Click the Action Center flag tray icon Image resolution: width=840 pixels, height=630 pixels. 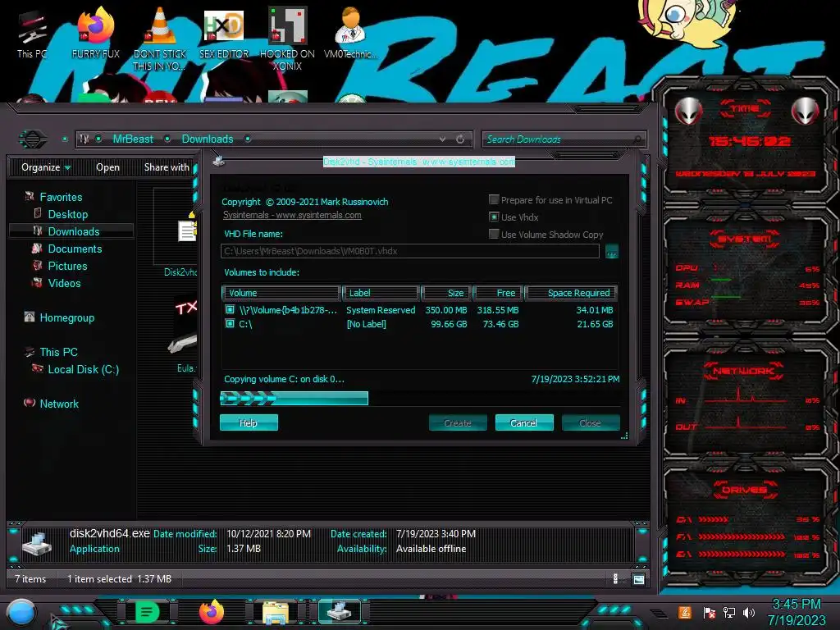point(709,612)
